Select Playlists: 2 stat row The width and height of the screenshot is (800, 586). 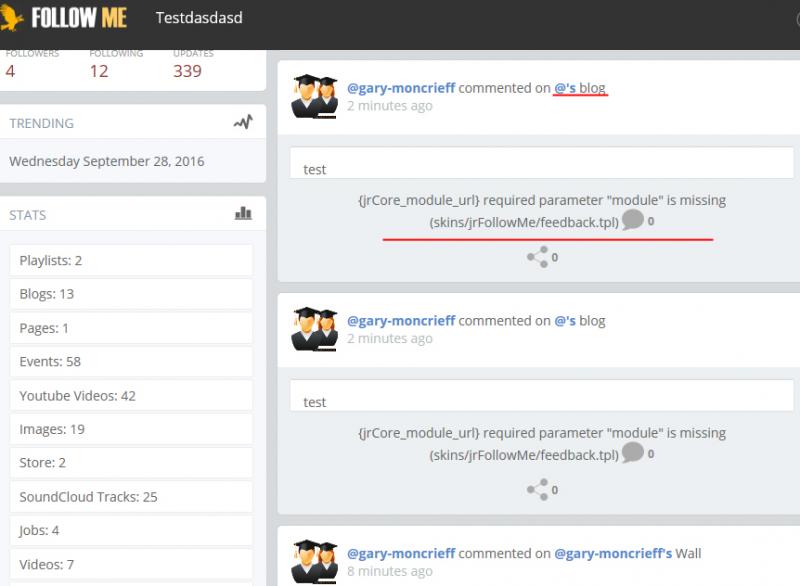(131, 261)
